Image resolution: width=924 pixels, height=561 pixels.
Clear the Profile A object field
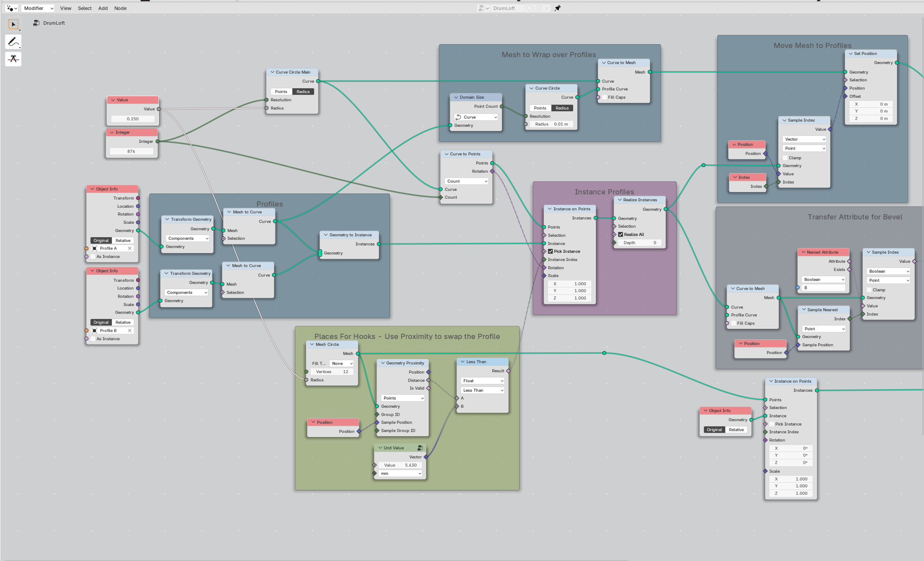(x=130, y=248)
